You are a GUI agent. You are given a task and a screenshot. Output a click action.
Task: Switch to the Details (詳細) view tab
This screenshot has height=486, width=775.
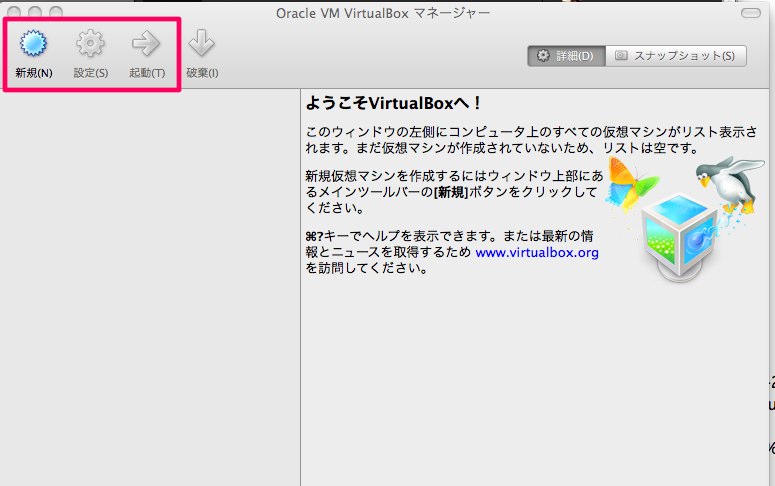tap(566, 56)
